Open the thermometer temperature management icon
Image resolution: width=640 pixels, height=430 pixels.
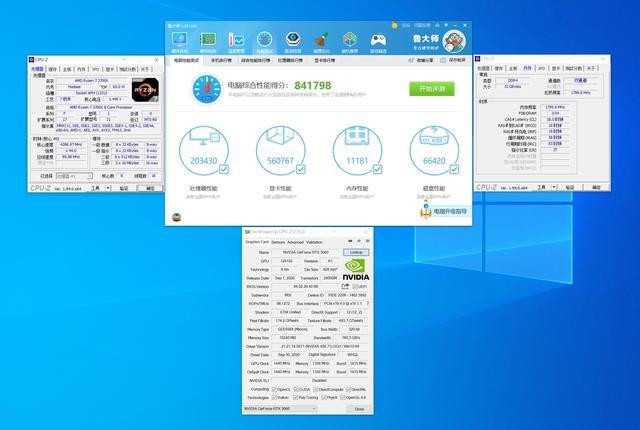point(236,40)
